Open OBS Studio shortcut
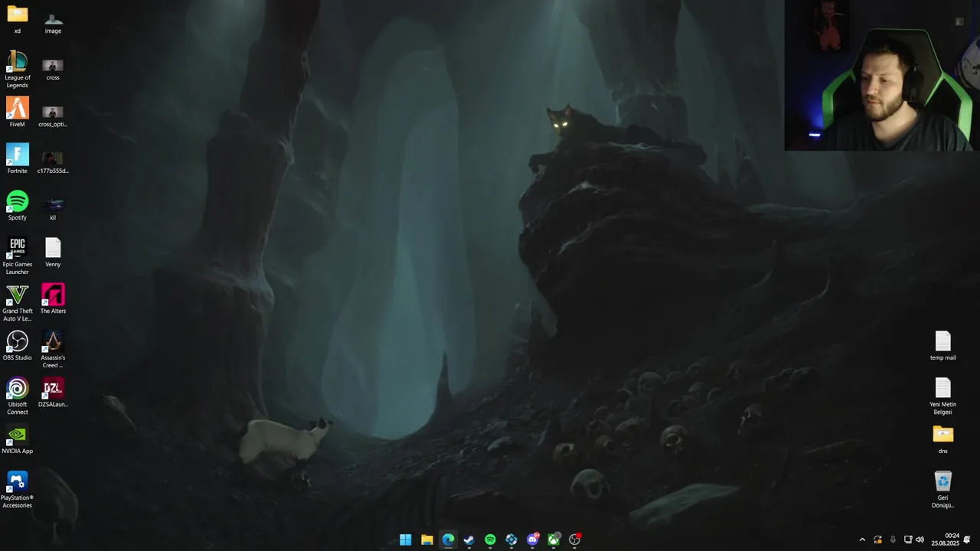 [x=17, y=346]
